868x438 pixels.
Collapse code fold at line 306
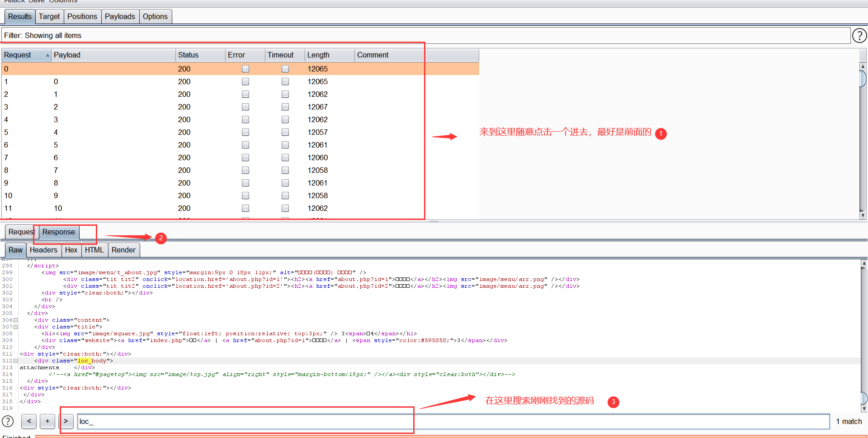pyautogui.click(x=15, y=320)
